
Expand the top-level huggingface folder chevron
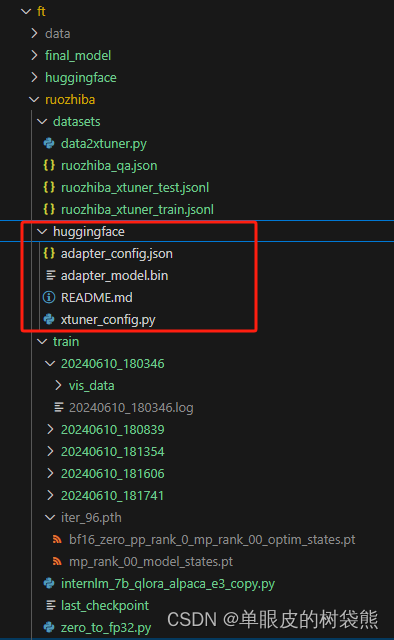pyautogui.click(x=35, y=77)
